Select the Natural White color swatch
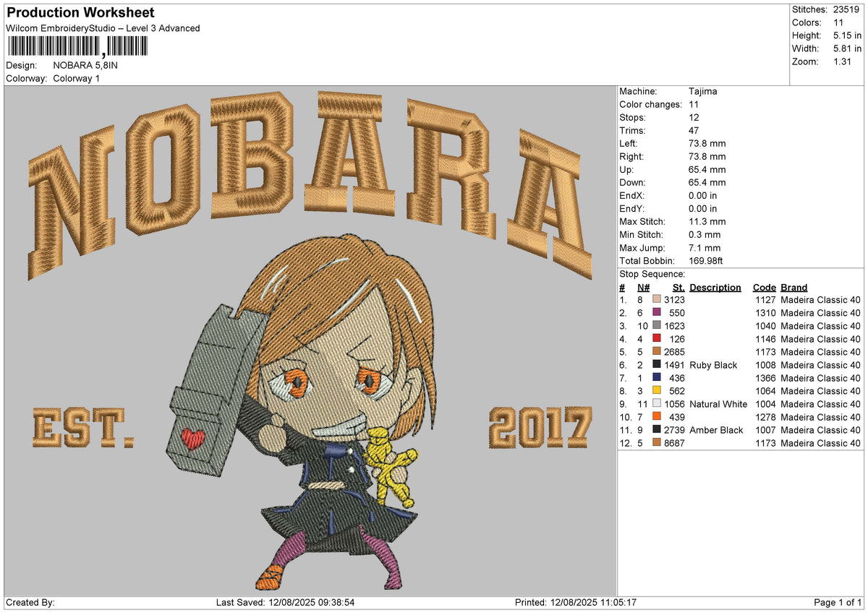This screenshot has width=868, height=613. [656, 403]
